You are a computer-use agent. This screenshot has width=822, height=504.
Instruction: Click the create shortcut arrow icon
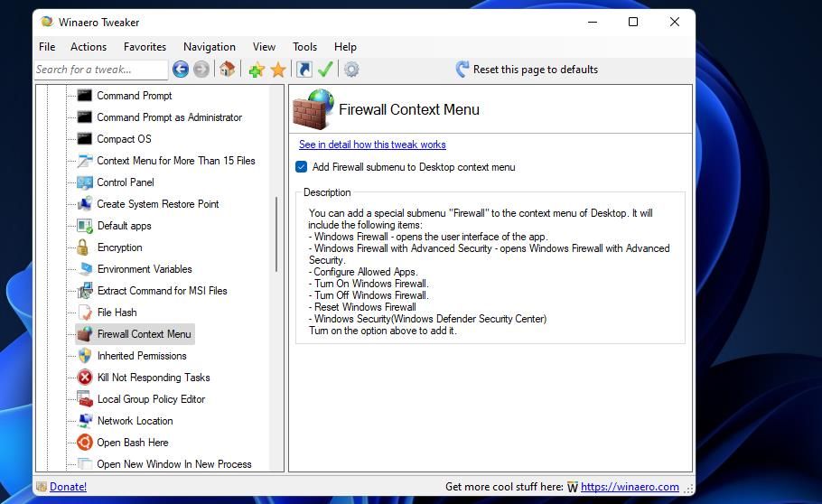coord(304,70)
